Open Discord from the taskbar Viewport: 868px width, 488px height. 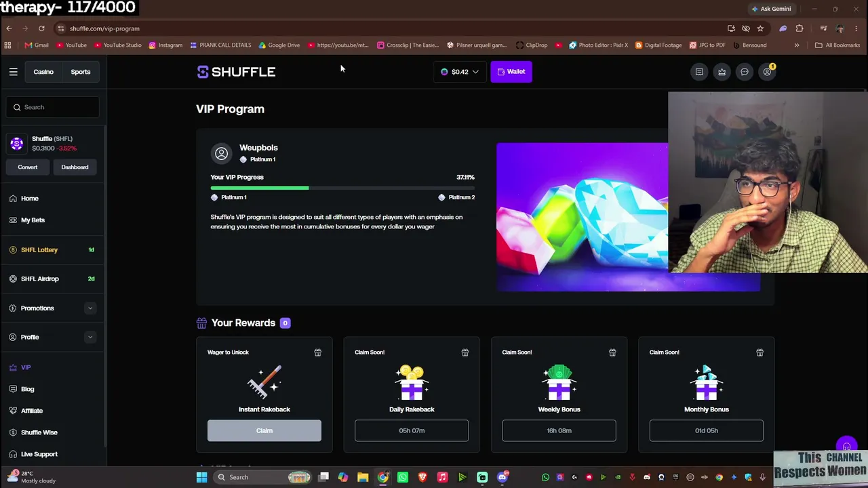[502, 477]
